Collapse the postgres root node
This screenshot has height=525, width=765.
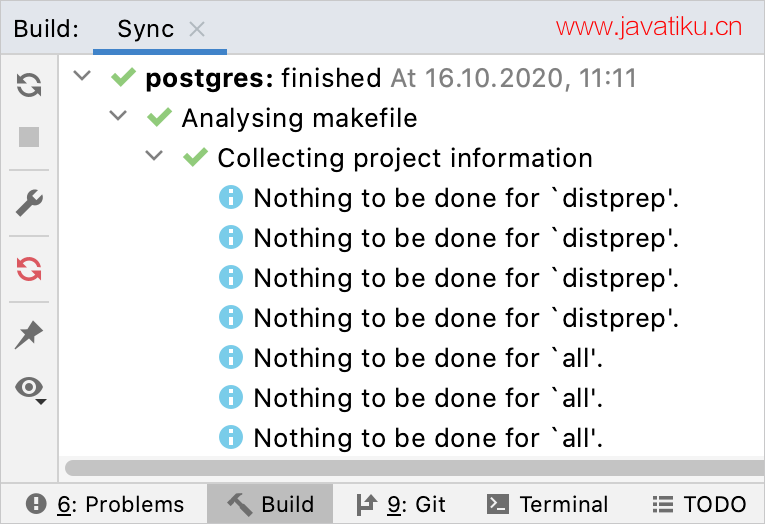pyautogui.click(x=82, y=76)
